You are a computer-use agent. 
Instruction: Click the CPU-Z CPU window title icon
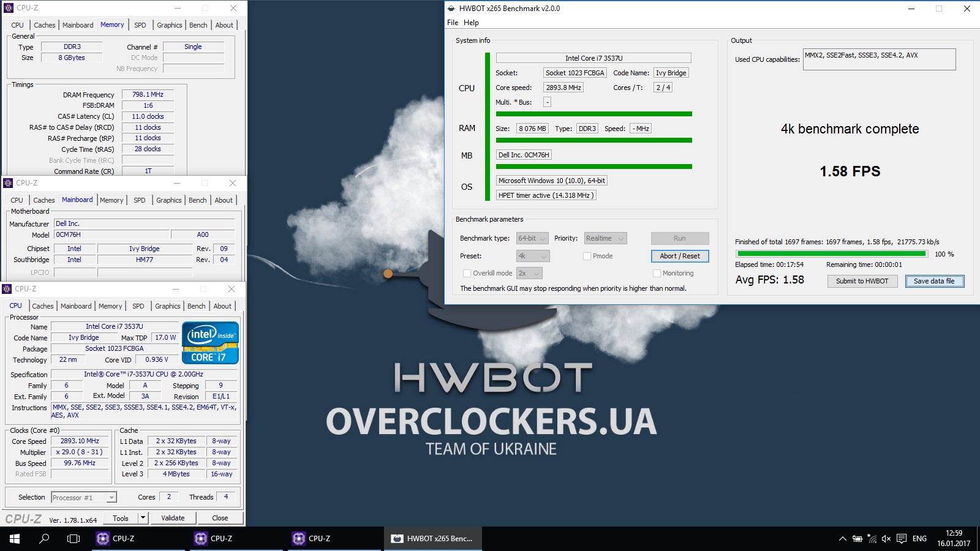pyautogui.click(x=7, y=289)
